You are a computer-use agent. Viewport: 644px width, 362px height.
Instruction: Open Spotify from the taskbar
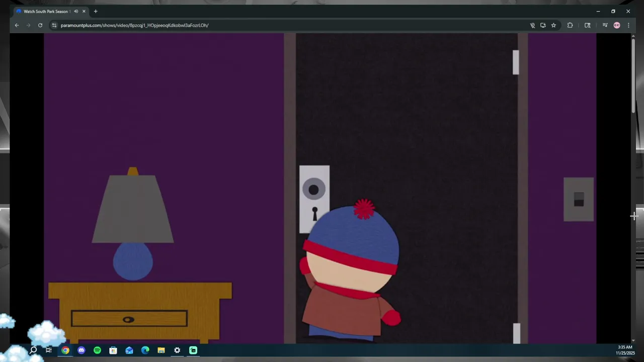97,350
